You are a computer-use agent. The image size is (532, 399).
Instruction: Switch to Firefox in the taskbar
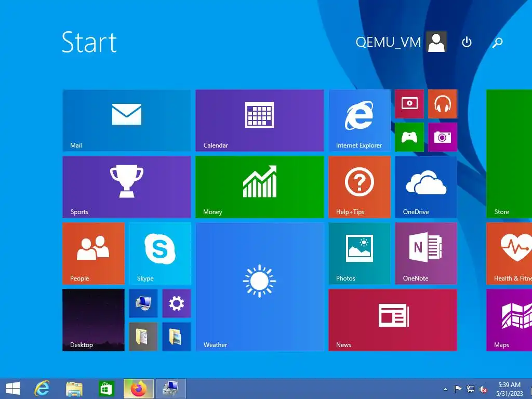point(138,389)
